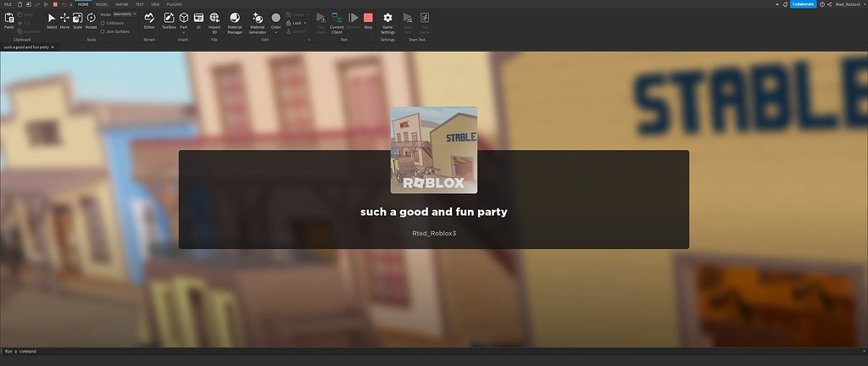Click the Import 3D icon

pos(214,20)
